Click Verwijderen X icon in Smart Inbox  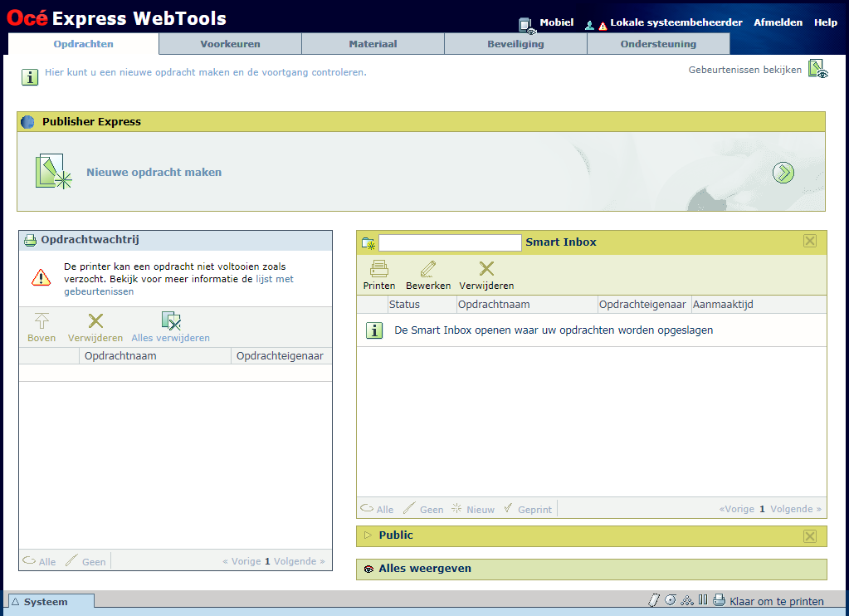click(x=486, y=268)
